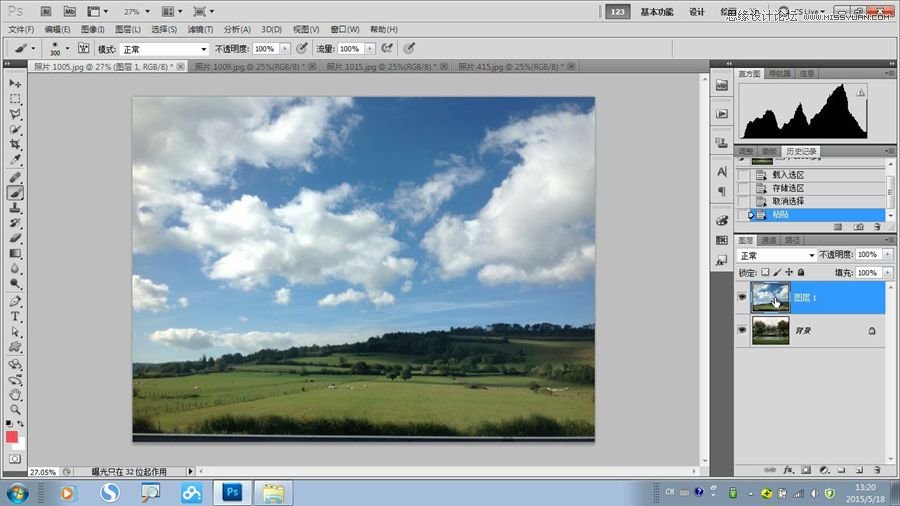Click the delete layer trash icon
The image size is (900, 506).
point(876,469)
